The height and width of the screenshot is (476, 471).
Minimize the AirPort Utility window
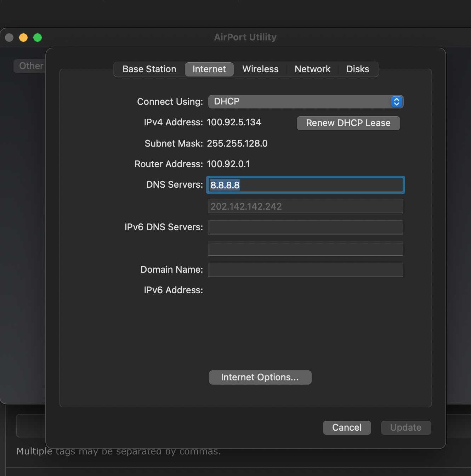click(23, 38)
